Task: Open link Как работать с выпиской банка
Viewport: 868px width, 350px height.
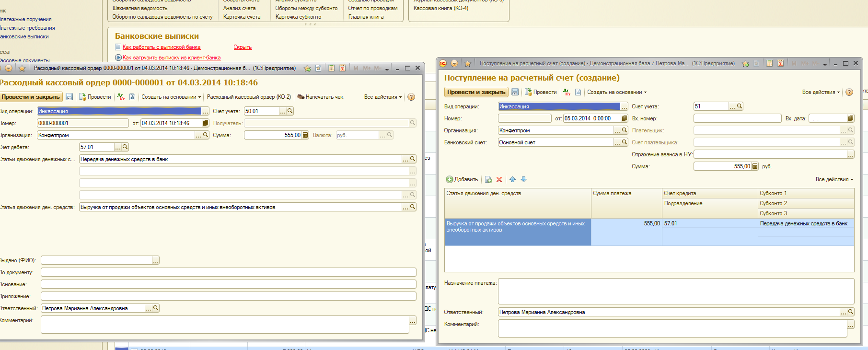Action: pyautogui.click(x=162, y=47)
